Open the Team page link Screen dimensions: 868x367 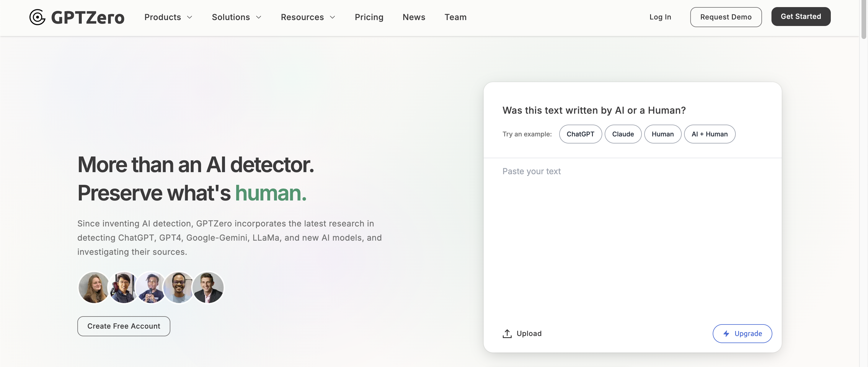tap(455, 17)
